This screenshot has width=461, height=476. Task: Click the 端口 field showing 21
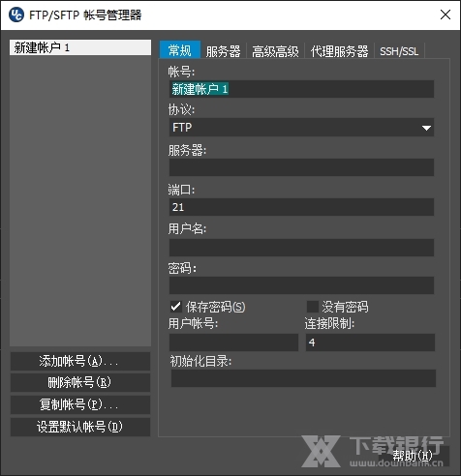301,207
